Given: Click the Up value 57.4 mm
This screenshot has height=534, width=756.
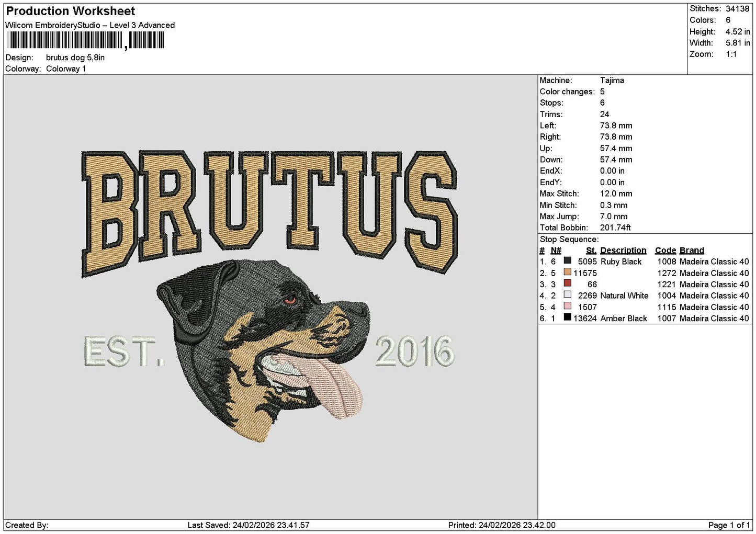Looking at the screenshot, I should click(616, 149).
